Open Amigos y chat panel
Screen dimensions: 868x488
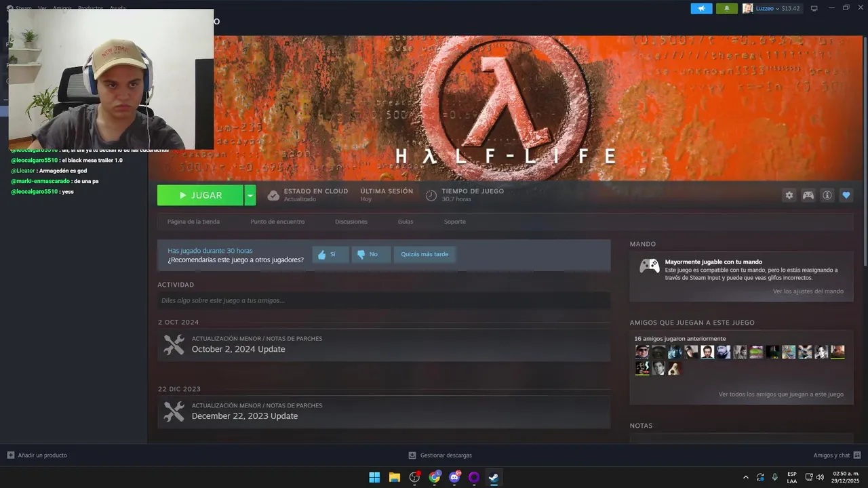tap(837, 455)
